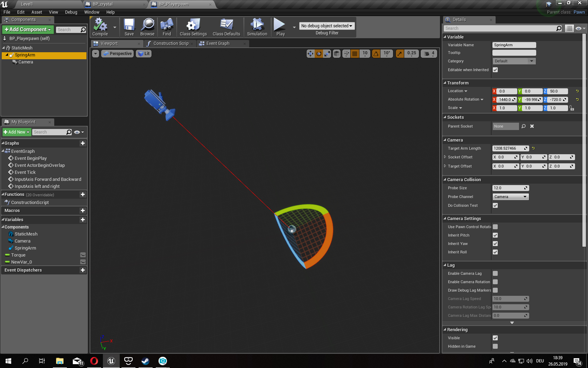Click the Find toolbar icon
Image resolution: width=588 pixels, height=368 pixels.
[167, 27]
